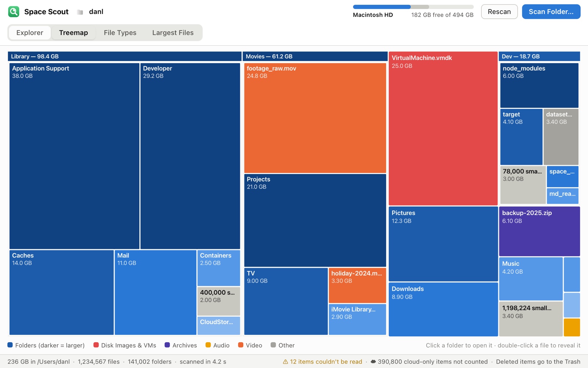
Task: Select the footage_raw.mov video block
Action: coord(315,118)
